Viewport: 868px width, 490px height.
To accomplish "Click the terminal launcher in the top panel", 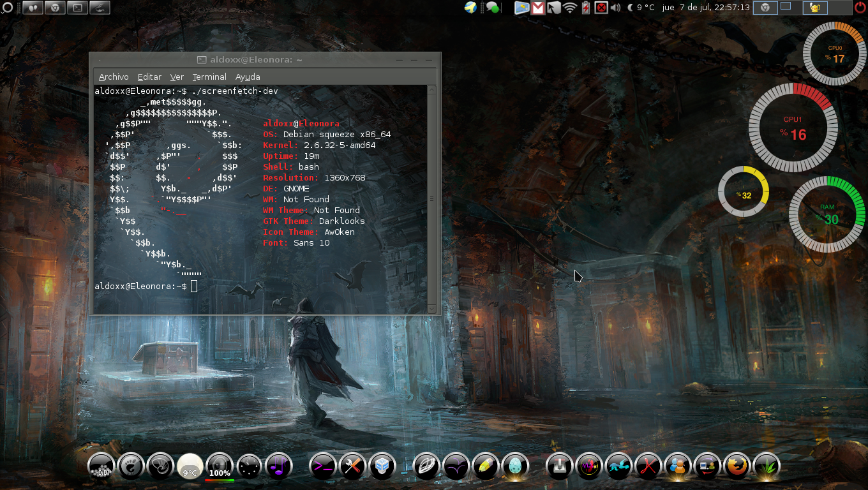I will point(77,8).
